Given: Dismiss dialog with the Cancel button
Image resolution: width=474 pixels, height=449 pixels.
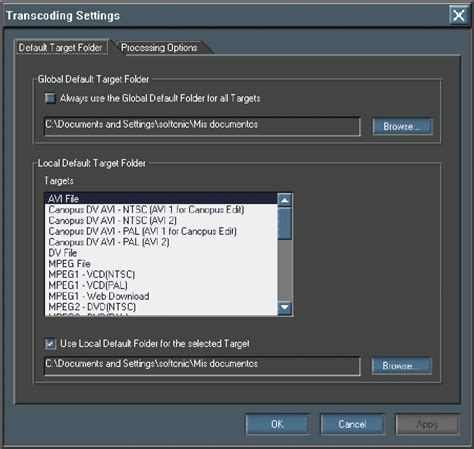Looking at the screenshot, I should [352, 424].
